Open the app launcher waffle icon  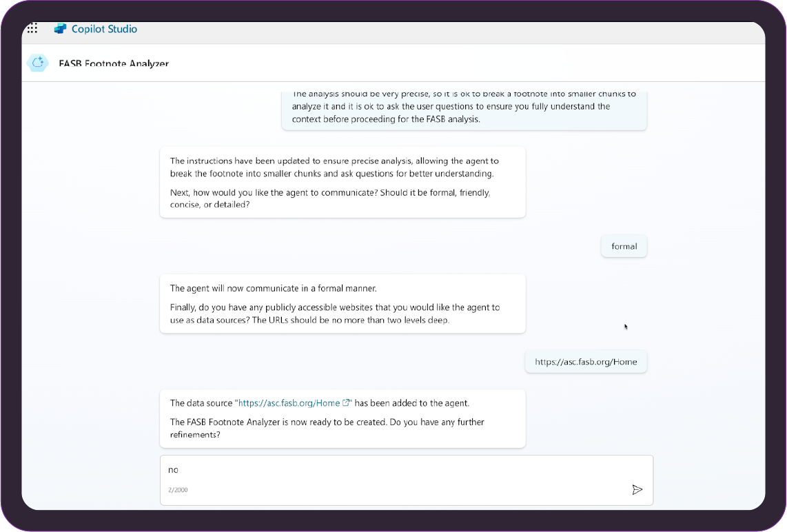(x=32, y=29)
